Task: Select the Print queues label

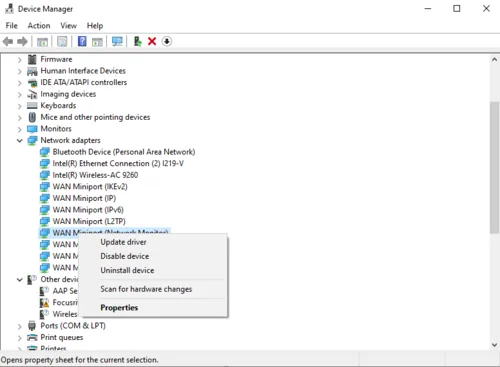Action: pyautogui.click(x=62, y=337)
